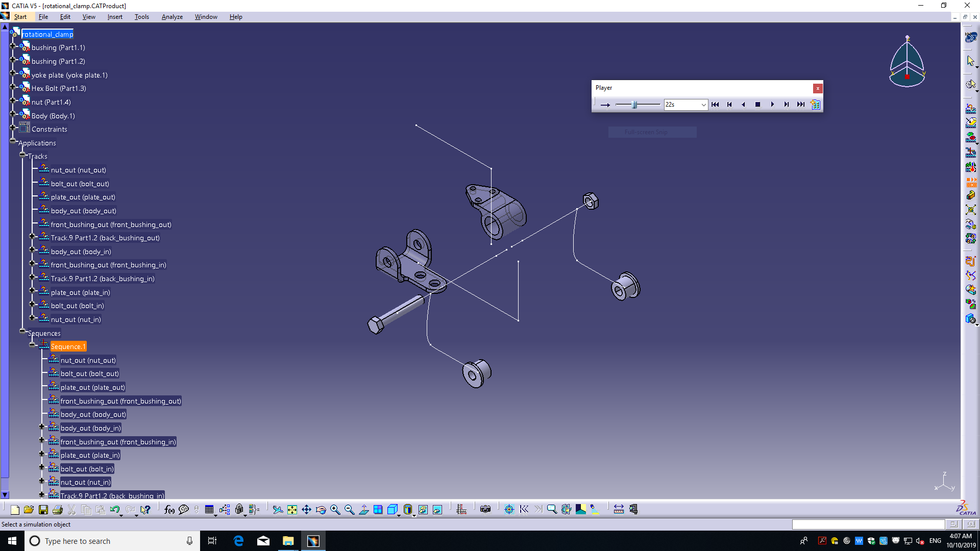The image size is (980, 551).
Task: Click the Formula f(x) icon
Action: [x=169, y=510]
